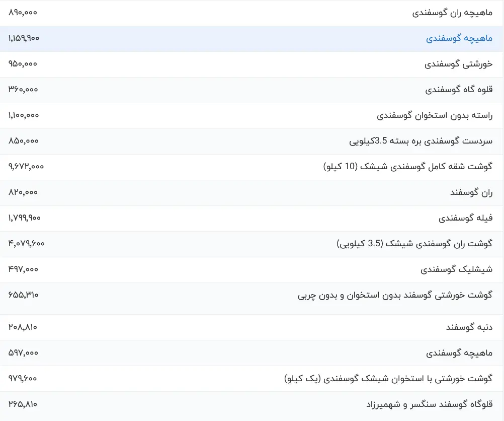This screenshot has width=504, height=421.
Task: Open the ماهیچه ران گوسفندی product link
Action: (452, 13)
